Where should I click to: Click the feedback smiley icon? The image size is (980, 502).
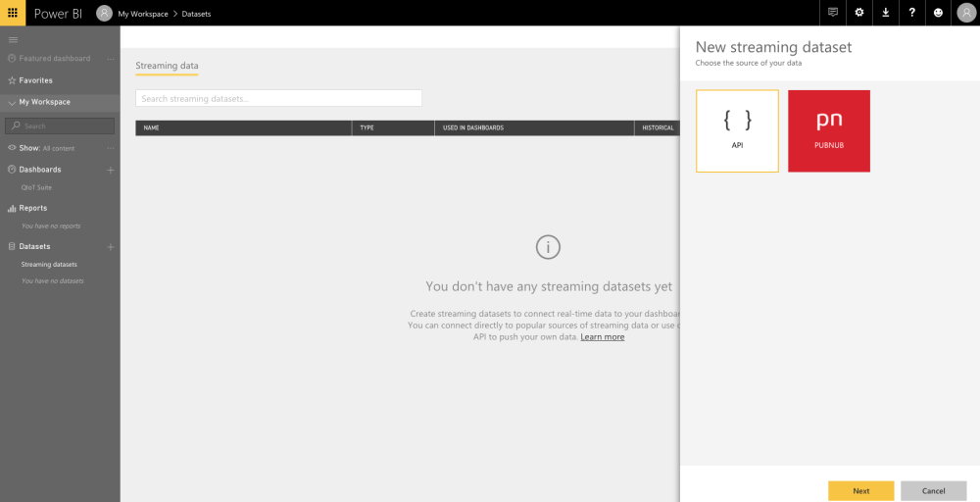tap(938, 13)
